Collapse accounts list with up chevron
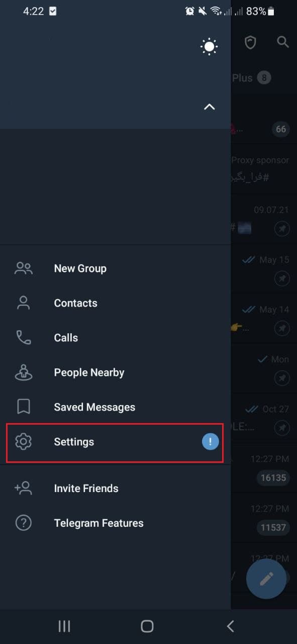This screenshot has width=297, height=644. click(x=209, y=107)
